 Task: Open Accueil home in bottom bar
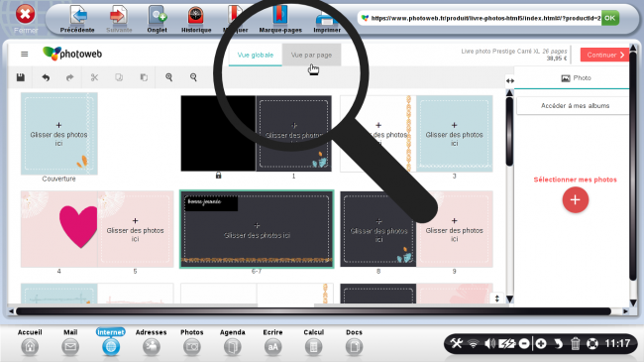30,341
